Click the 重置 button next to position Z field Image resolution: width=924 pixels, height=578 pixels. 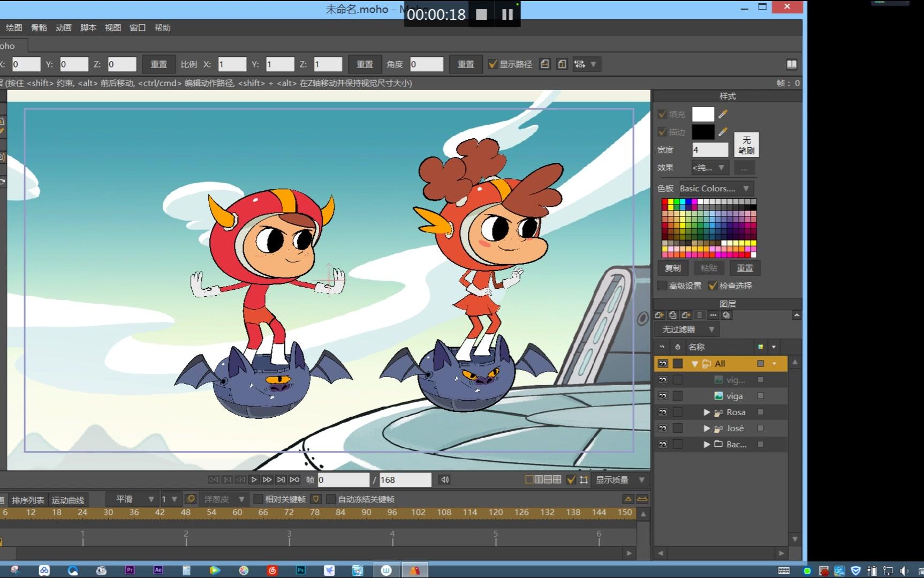point(158,64)
